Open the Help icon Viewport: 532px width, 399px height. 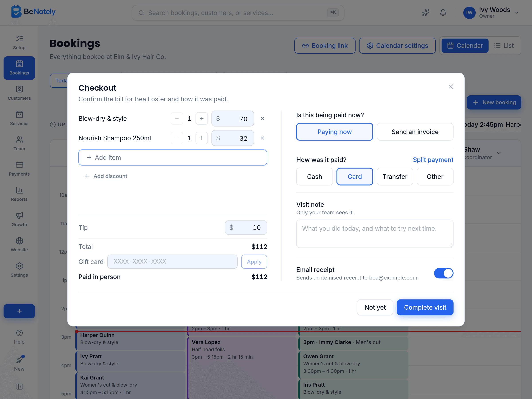(x=19, y=337)
